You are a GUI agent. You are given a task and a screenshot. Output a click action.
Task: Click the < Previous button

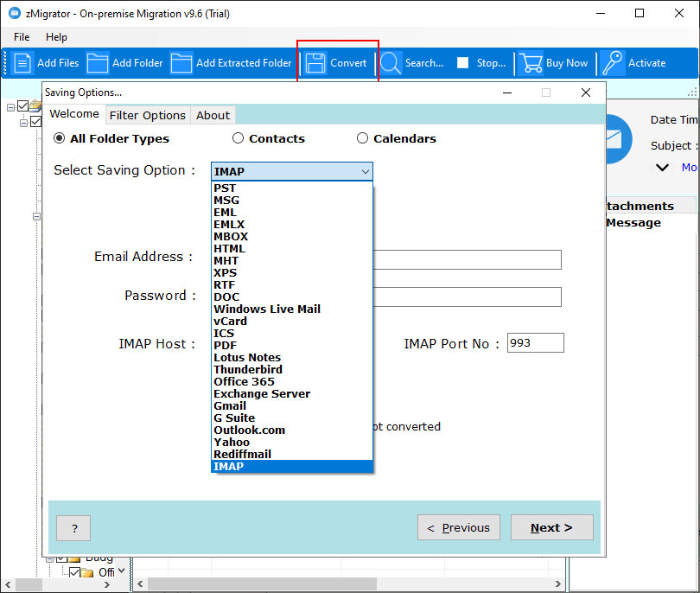click(x=459, y=527)
